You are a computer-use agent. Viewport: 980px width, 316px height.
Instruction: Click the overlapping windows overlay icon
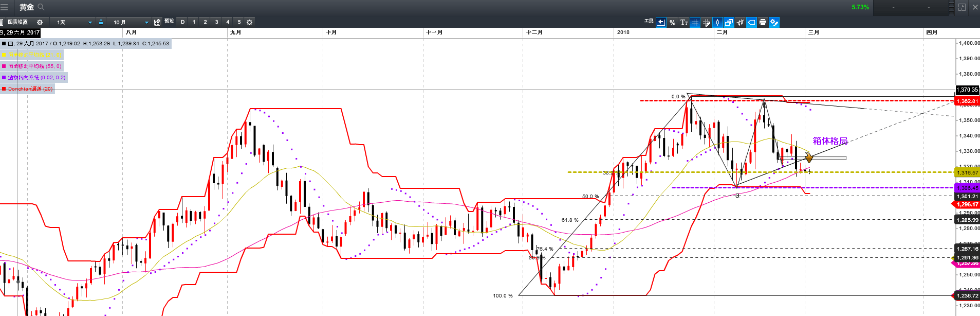(x=729, y=22)
